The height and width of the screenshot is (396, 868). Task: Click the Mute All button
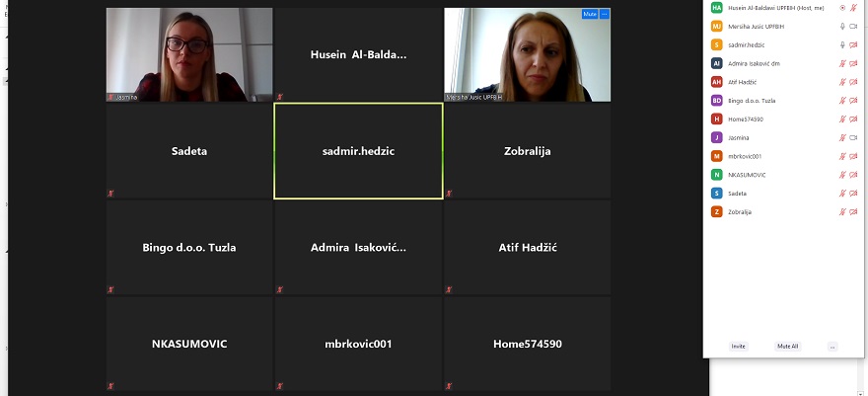[788, 347]
